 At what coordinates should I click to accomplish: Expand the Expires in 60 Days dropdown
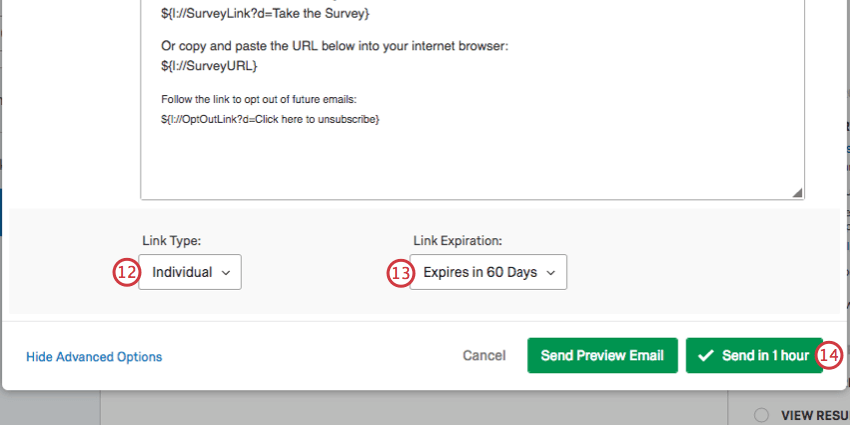(x=488, y=272)
